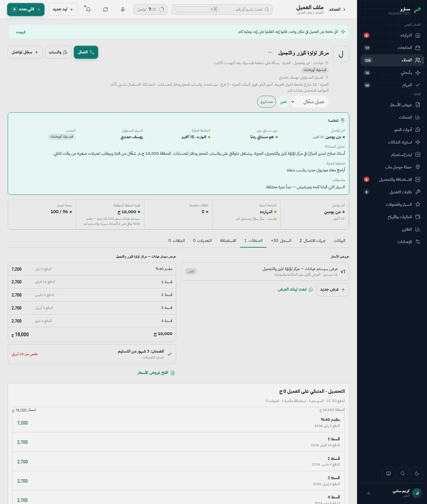Open the السجل +30 tab
This screenshot has width=427, height=504.
point(281,240)
